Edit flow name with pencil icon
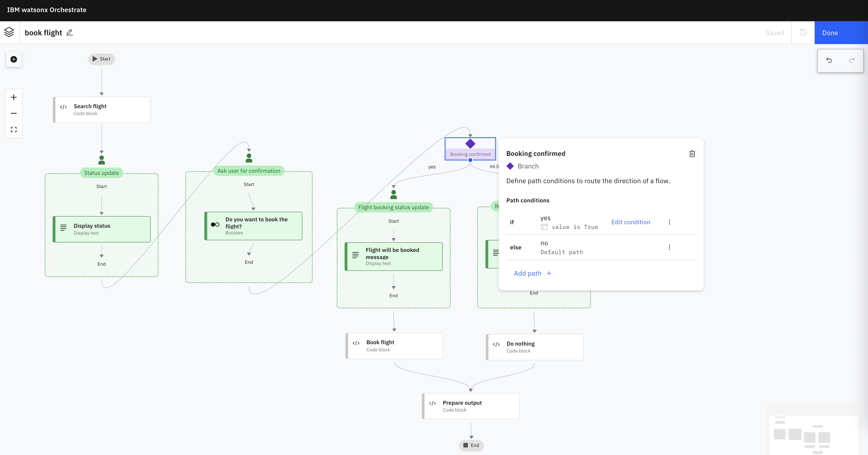 70,32
